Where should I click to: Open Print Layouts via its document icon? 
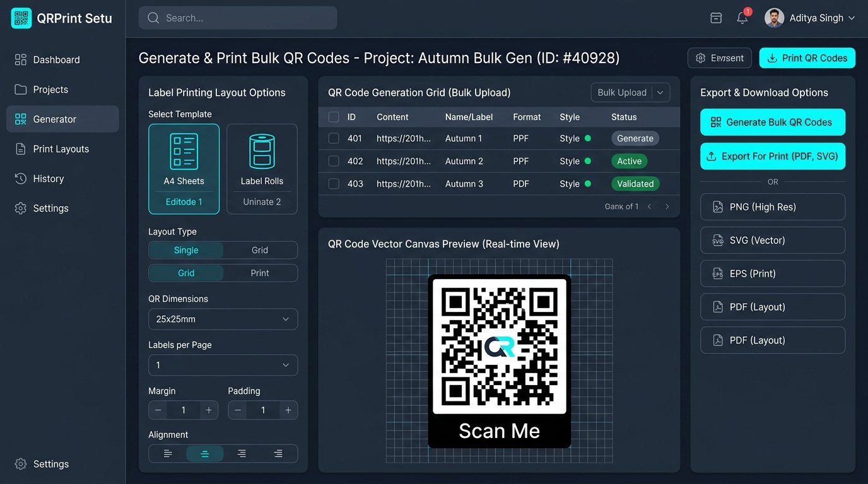tap(21, 149)
